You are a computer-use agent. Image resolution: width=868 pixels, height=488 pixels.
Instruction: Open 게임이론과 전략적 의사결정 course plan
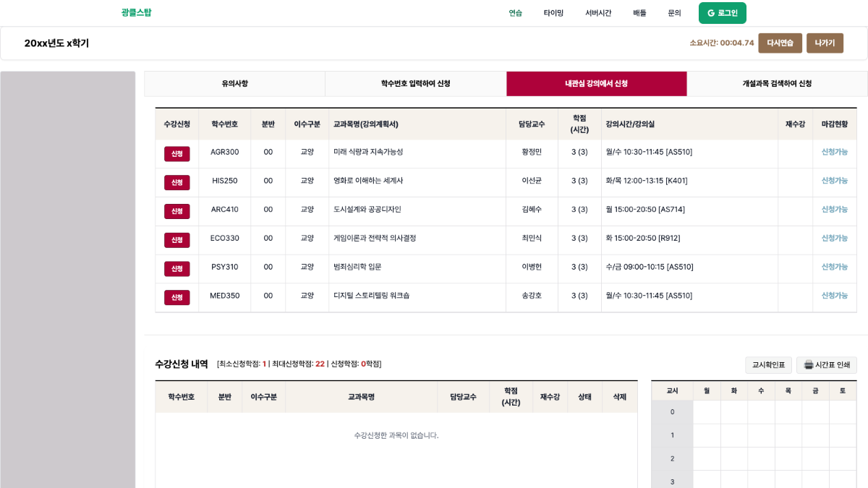click(375, 238)
